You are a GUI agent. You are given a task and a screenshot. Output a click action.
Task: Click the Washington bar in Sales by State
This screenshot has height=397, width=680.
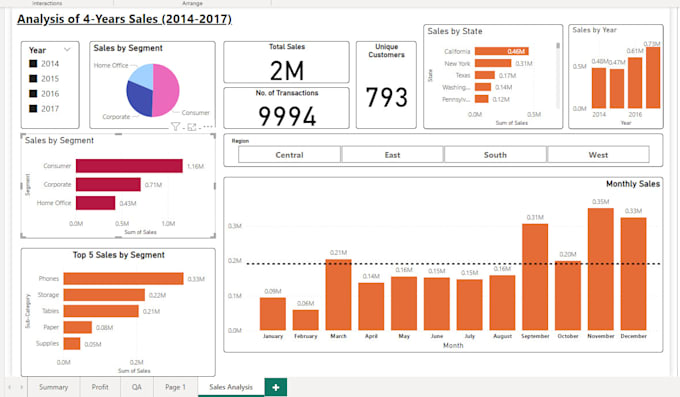pos(483,87)
